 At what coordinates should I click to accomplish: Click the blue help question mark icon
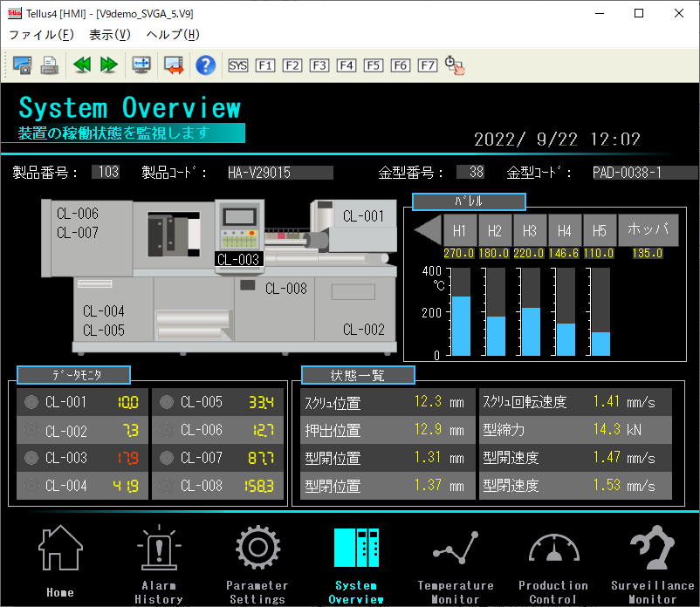click(205, 65)
